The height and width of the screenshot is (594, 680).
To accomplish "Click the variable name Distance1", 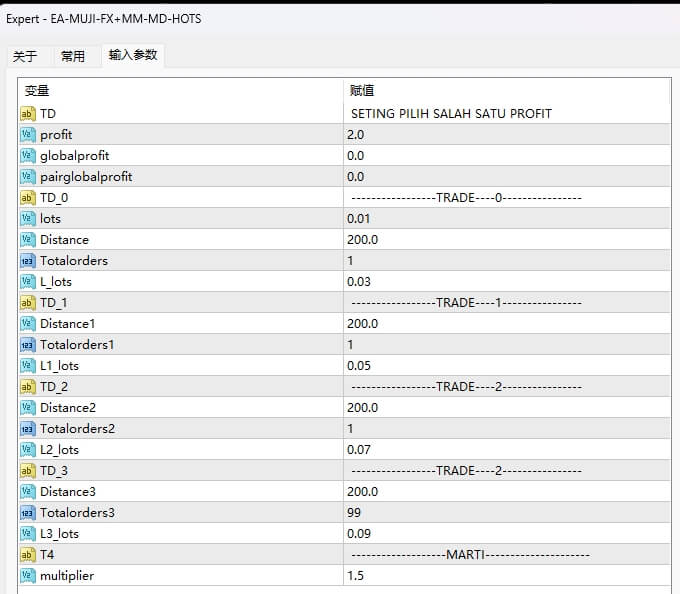I will point(67,324).
